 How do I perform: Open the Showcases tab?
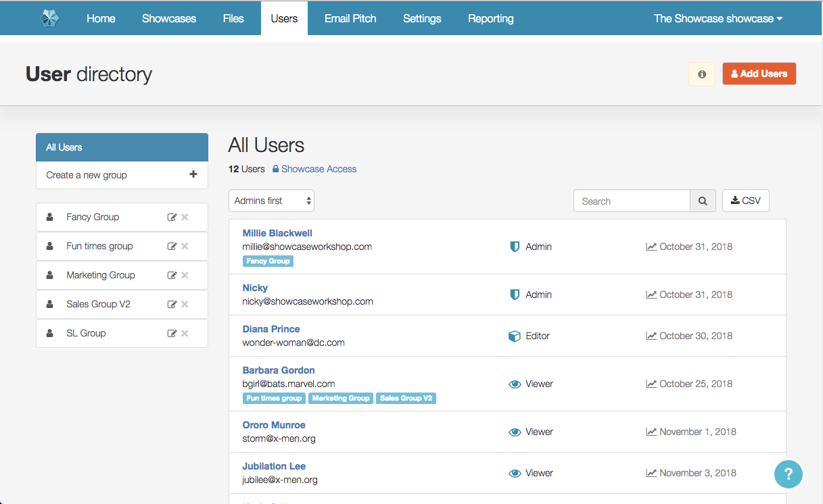pyautogui.click(x=169, y=18)
